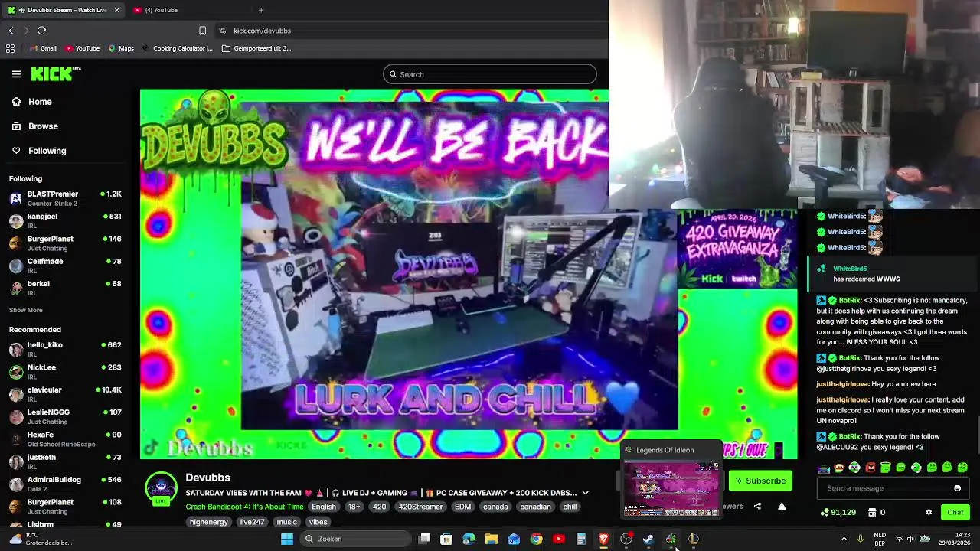Bookmark this page with the bookmark icon
The height and width of the screenshot is (551, 980).
pyautogui.click(x=202, y=31)
